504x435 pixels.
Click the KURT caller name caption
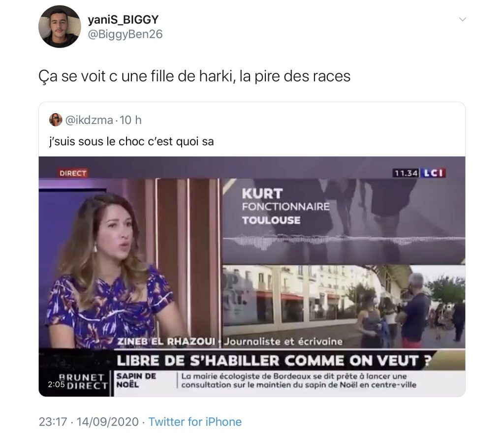(x=262, y=194)
